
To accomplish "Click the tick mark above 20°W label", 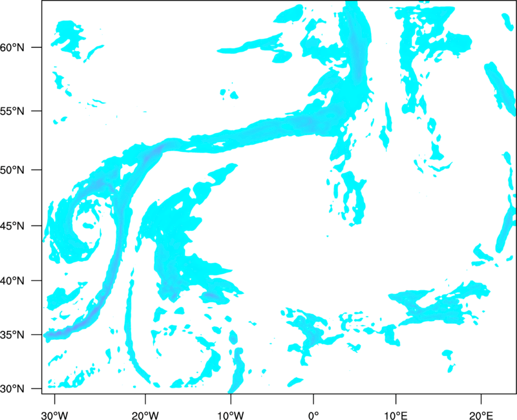I will 145,399.
